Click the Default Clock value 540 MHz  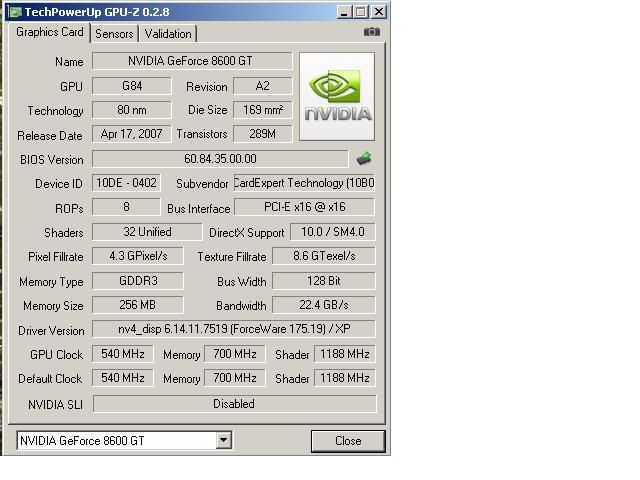tap(122, 378)
